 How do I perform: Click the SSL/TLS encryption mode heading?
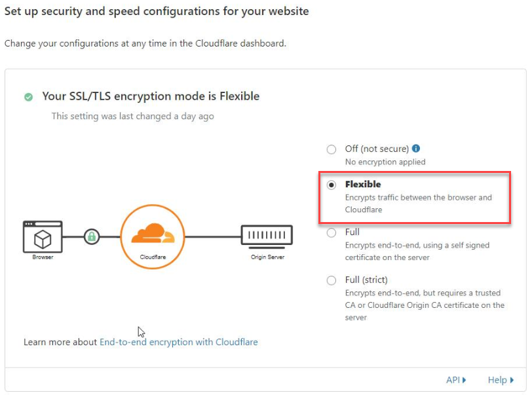151,96
